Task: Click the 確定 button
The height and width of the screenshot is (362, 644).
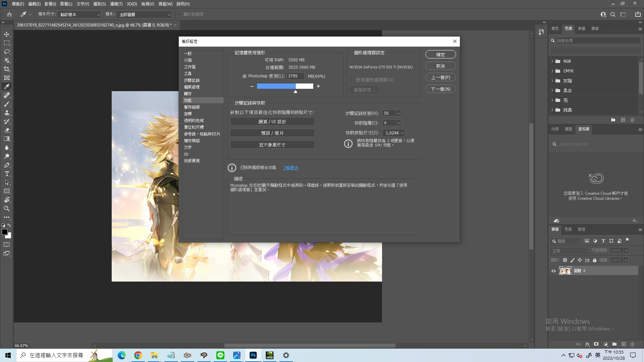Action: 440,55
